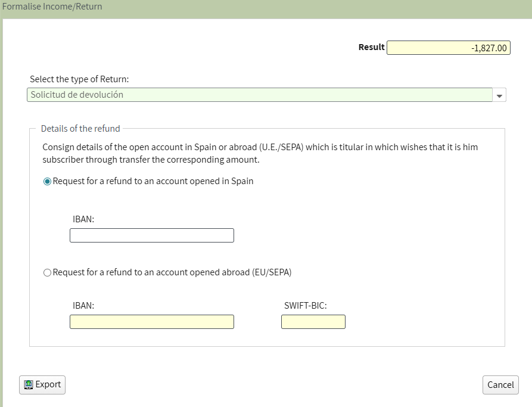Click the Export button's disk icon
Image resolution: width=532 pixels, height=407 pixels.
click(x=29, y=385)
